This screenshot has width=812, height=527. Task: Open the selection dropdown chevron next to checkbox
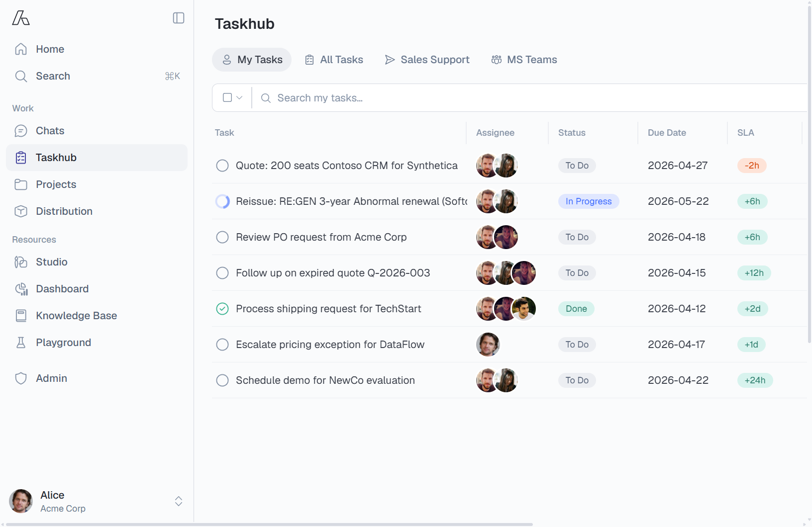[239, 97]
